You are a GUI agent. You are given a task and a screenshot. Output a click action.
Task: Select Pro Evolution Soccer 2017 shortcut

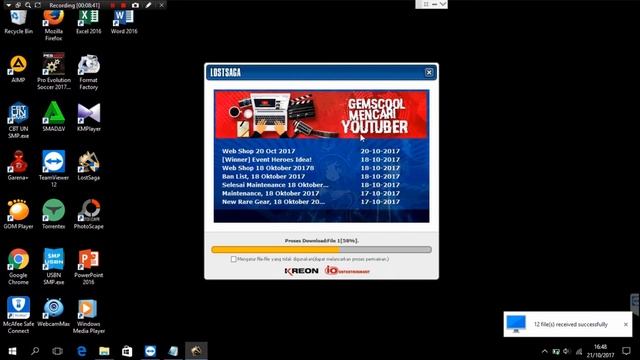[53, 72]
